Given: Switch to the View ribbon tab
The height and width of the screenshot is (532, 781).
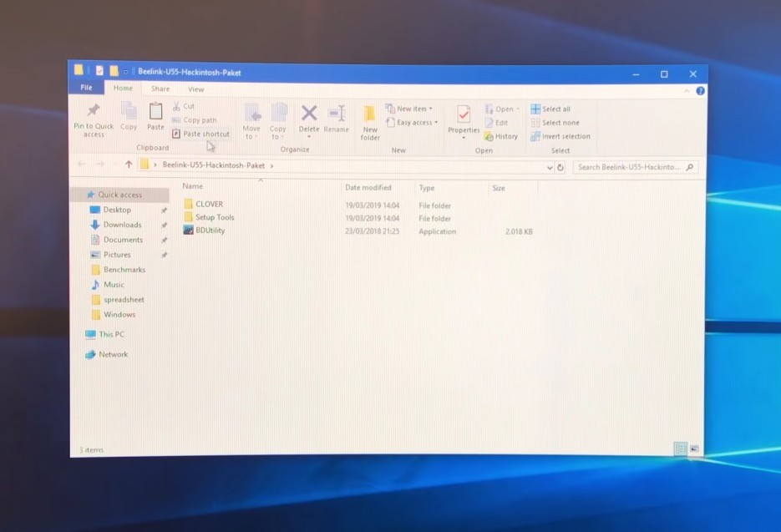Looking at the screenshot, I should (195, 89).
